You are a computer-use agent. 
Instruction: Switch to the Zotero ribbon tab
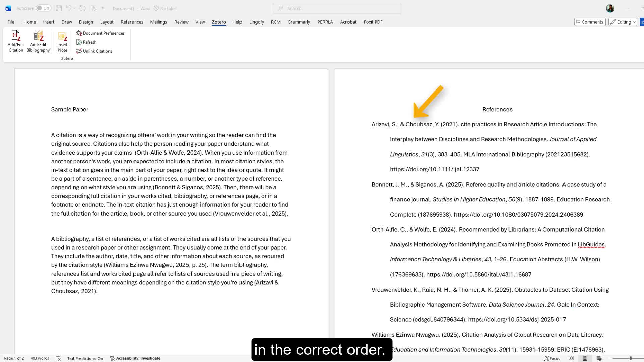click(219, 22)
